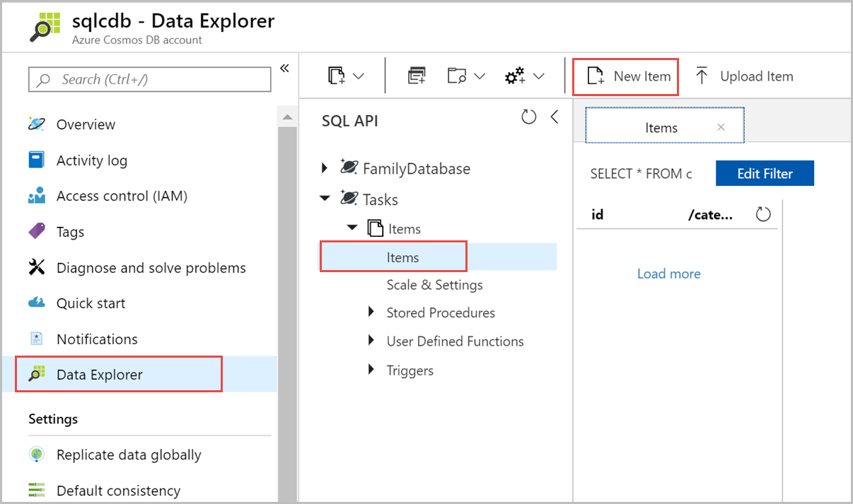
Task: Click the Search (Ctrl+/) input field
Action: tap(150, 79)
